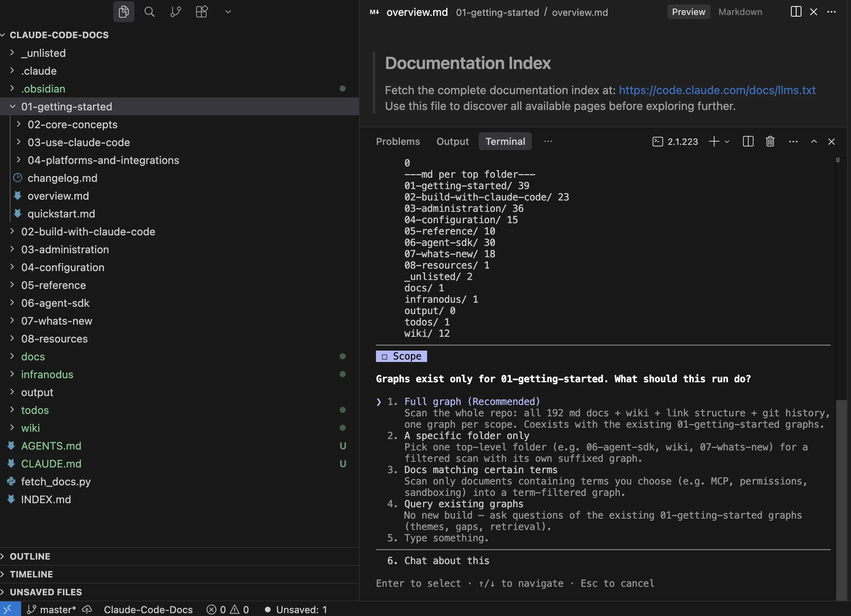Click the split editor icon
851x616 pixels.
click(796, 12)
